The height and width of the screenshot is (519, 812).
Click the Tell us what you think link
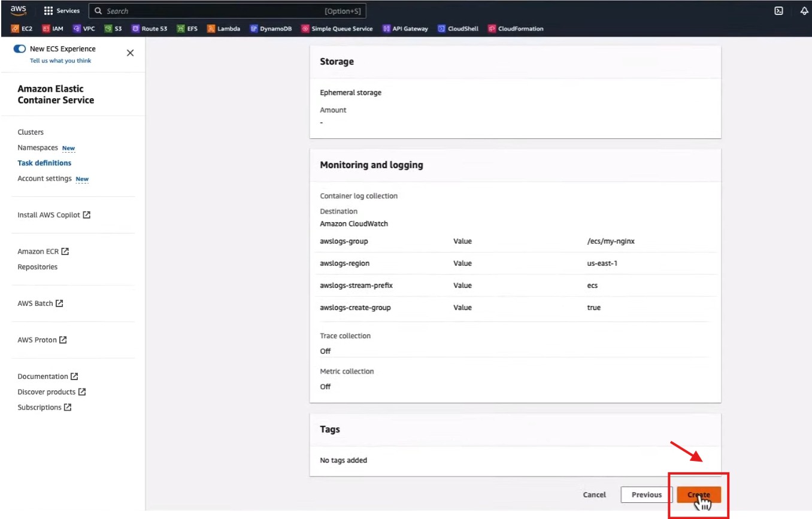pos(60,61)
